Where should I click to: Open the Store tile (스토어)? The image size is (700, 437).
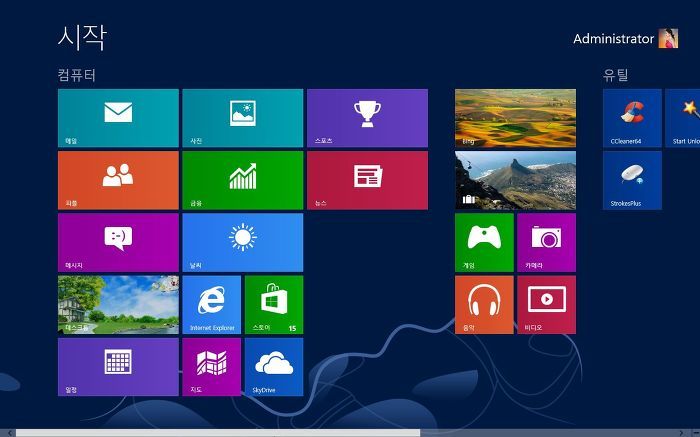tap(274, 305)
